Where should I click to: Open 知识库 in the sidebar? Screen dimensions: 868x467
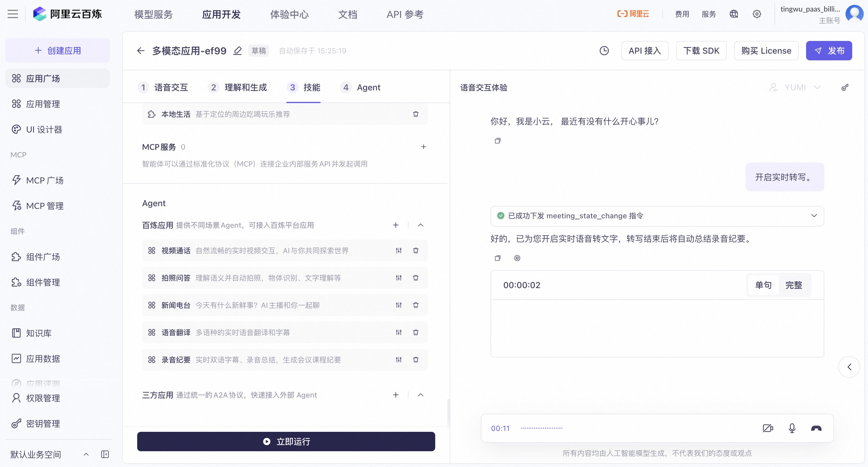(39, 333)
